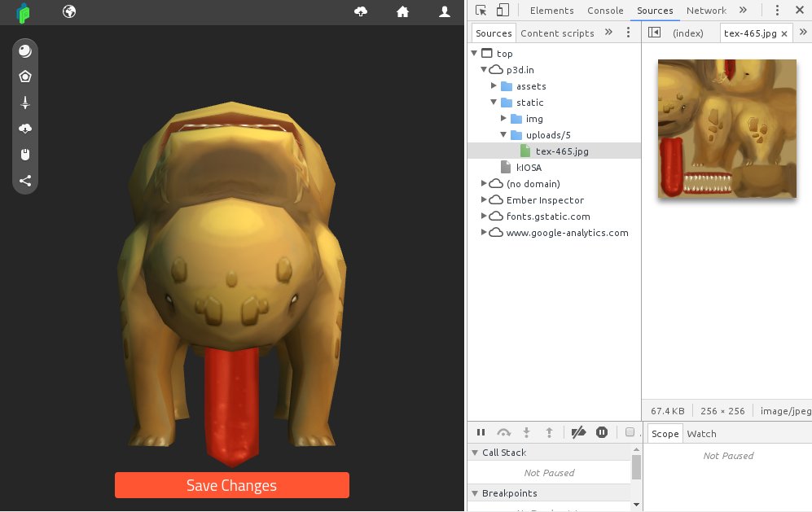Select Sources navigator sub-tab
Viewport: 812px width, 512px height.
(494, 33)
